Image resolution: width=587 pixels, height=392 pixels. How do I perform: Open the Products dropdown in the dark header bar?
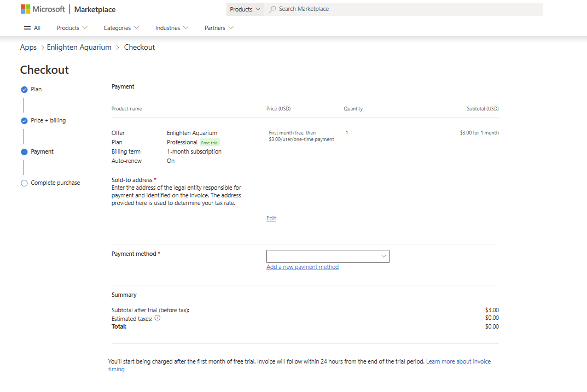pyautogui.click(x=245, y=9)
